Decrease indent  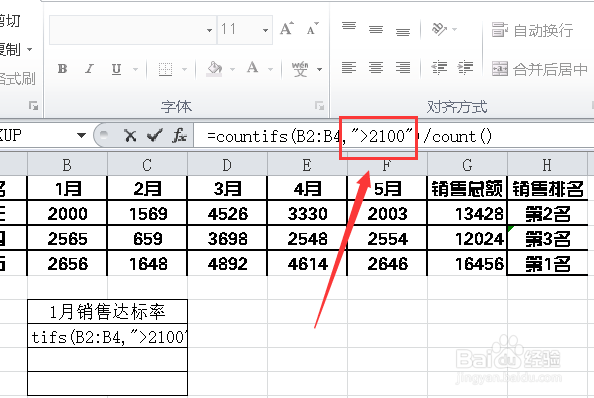(x=439, y=68)
